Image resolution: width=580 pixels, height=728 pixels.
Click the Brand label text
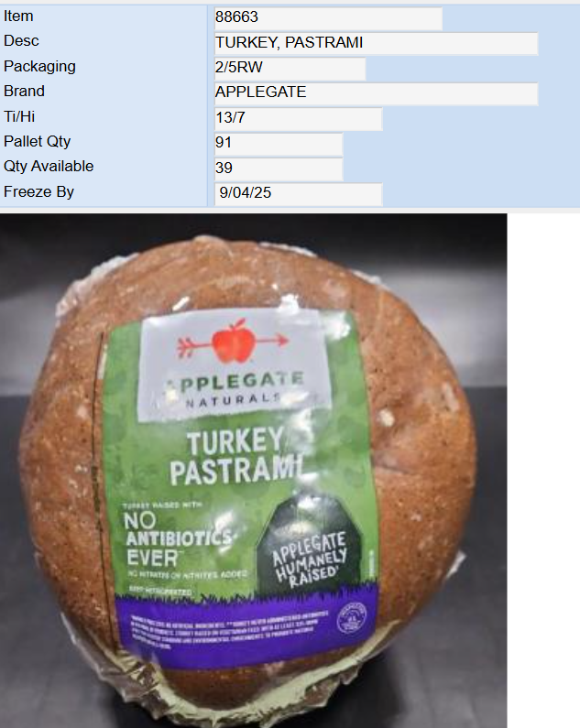click(24, 91)
